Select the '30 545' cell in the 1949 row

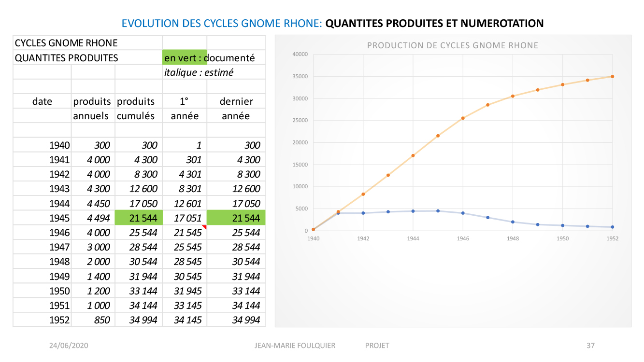[x=185, y=276]
